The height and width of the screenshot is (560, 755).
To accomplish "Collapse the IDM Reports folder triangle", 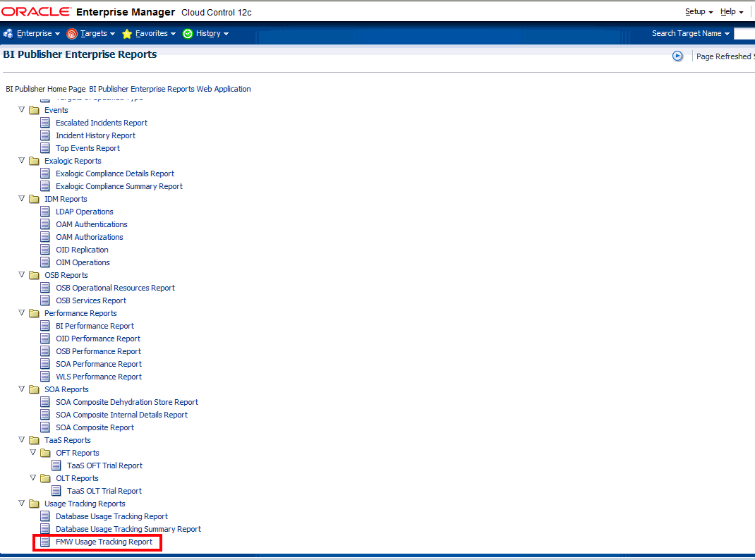I will tap(21, 199).
